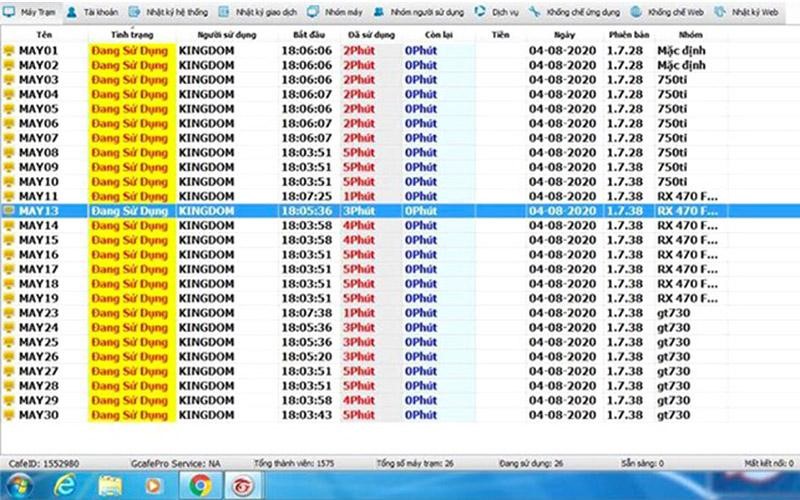Open the Nhóm người sử dụng tab

coord(418,12)
